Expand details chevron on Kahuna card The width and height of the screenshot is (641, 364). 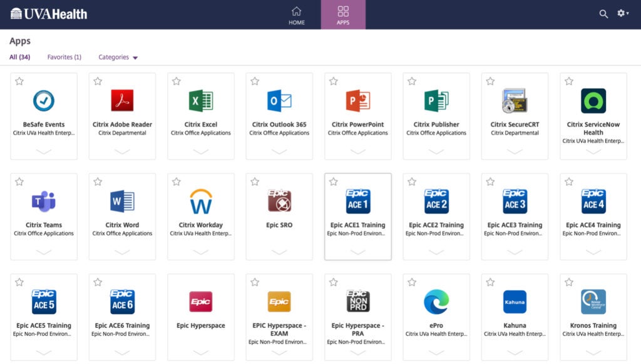pyautogui.click(x=515, y=353)
